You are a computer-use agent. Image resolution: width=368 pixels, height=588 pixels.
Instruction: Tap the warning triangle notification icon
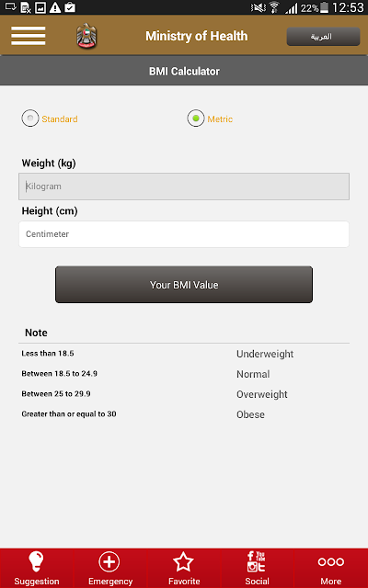[x=55, y=7]
